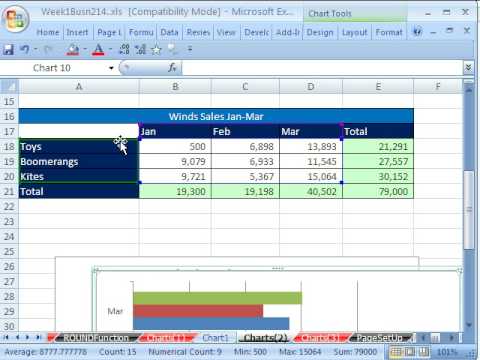
Task: Click the Office Button orb
Action: [16, 19]
